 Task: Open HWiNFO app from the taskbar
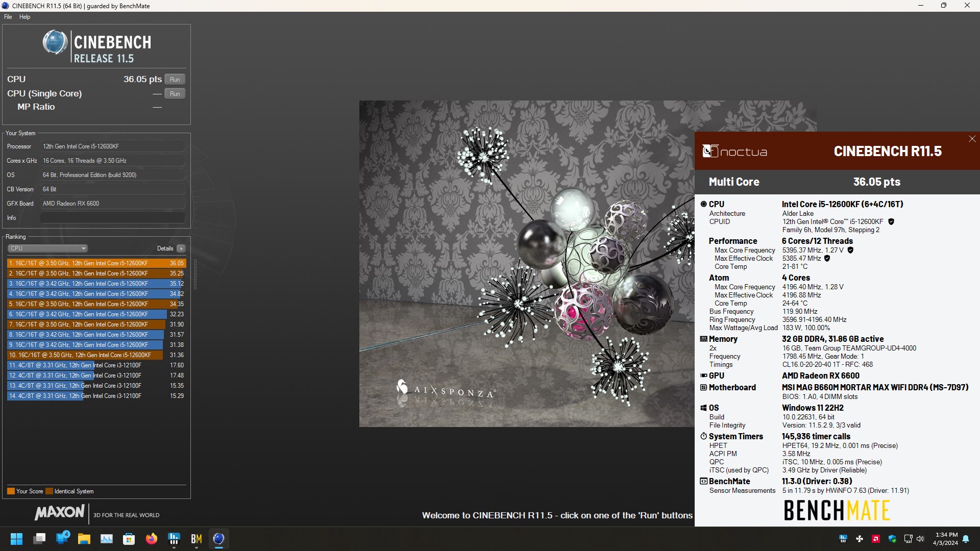click(174, 539)
